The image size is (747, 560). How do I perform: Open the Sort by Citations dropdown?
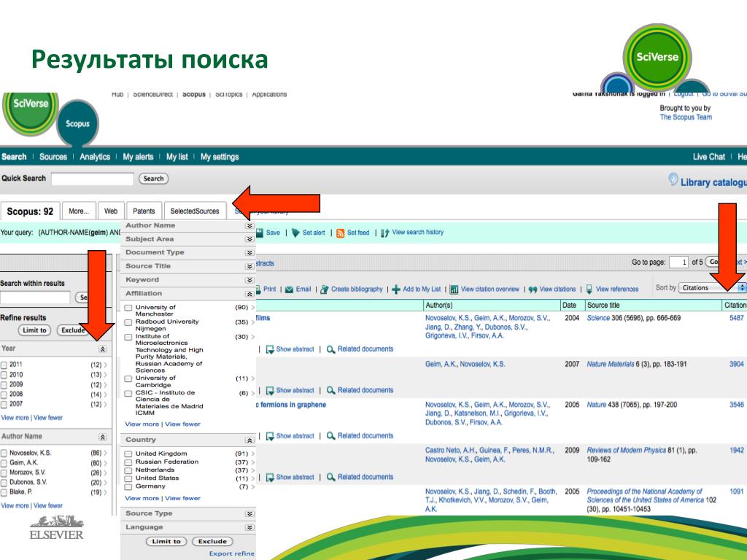click(x=712, y=287)
